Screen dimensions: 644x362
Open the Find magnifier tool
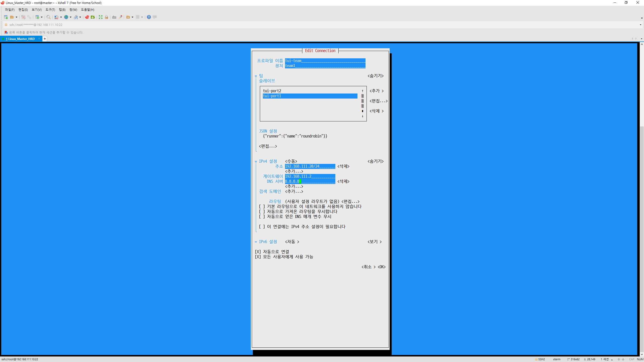(49, 17)
